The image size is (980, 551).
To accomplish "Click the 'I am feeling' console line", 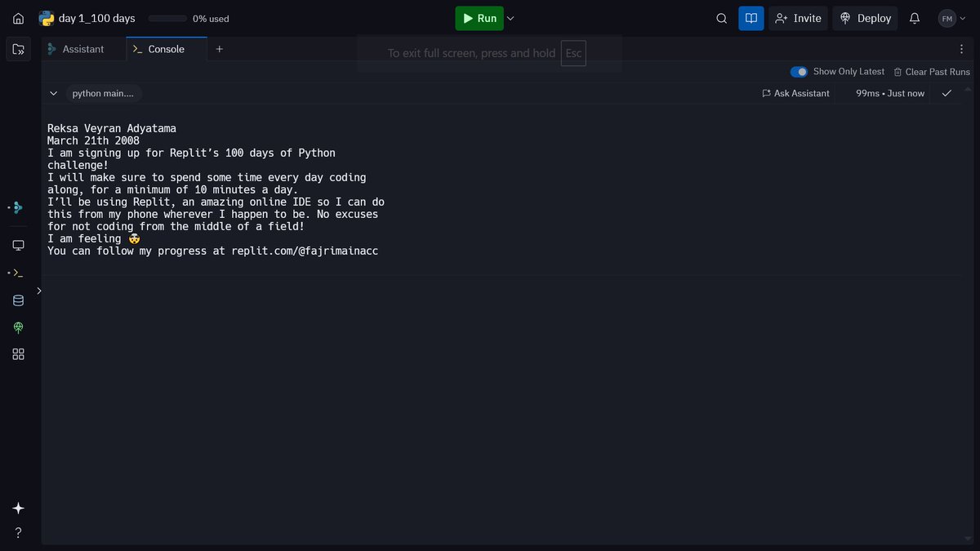I will (x=94, y=238).
